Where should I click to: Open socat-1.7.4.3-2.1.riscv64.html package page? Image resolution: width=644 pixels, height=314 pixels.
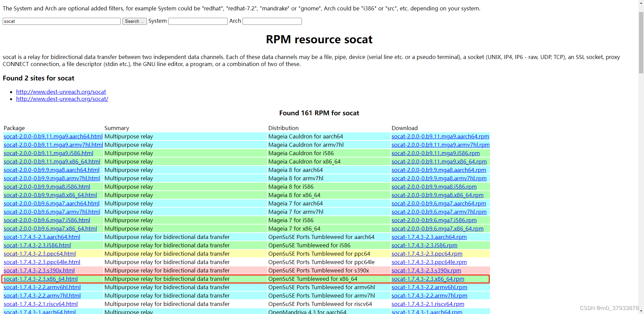pyautogui.click(x=41, y=304)
